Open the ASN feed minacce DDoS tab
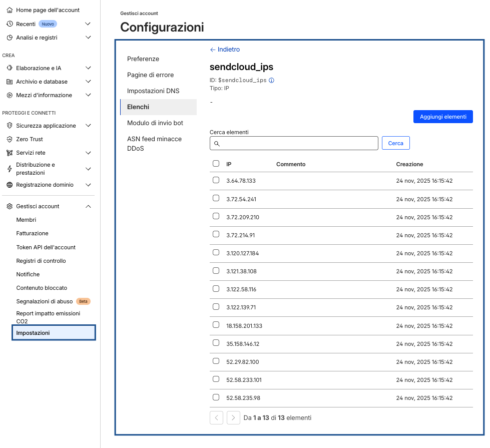Screen dimensions: 490x448 [159, 144]
